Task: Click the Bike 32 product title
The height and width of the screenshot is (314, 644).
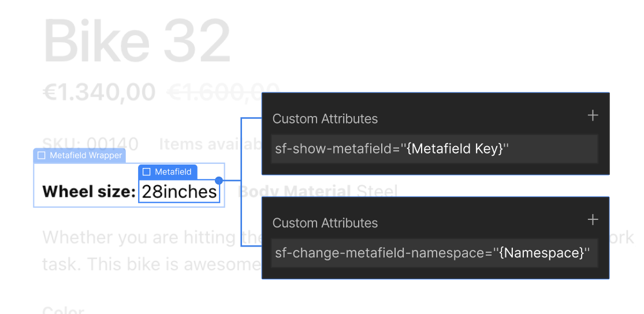Action: point(136,40)
